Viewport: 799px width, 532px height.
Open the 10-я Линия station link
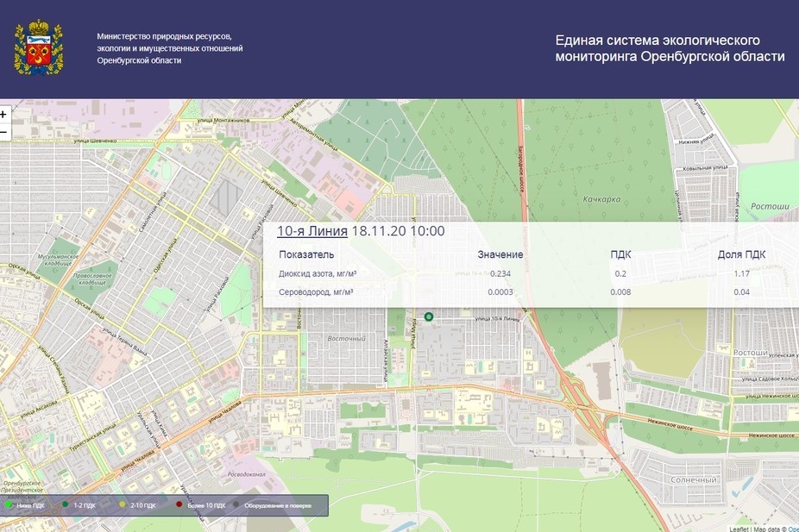(311, 231)
